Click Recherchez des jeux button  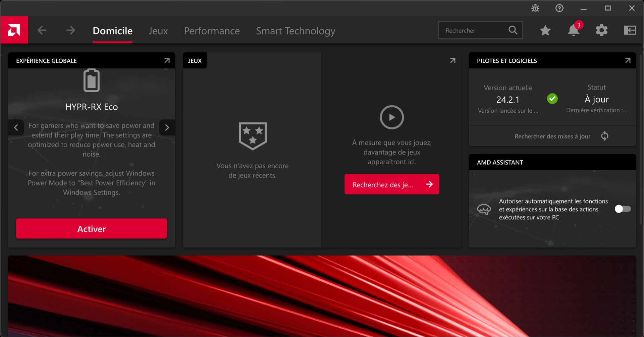pos(392,184)
